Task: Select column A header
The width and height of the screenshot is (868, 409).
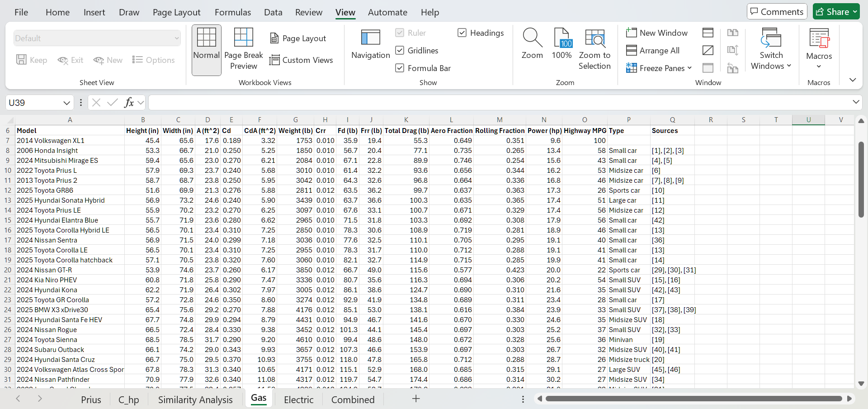Action: coord(70,120)
